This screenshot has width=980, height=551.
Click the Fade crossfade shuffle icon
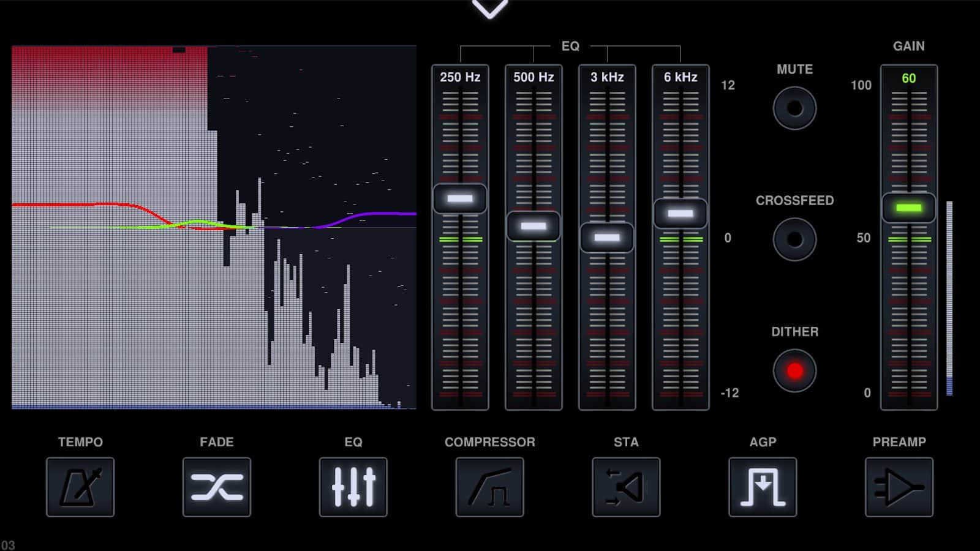point(217,487)
